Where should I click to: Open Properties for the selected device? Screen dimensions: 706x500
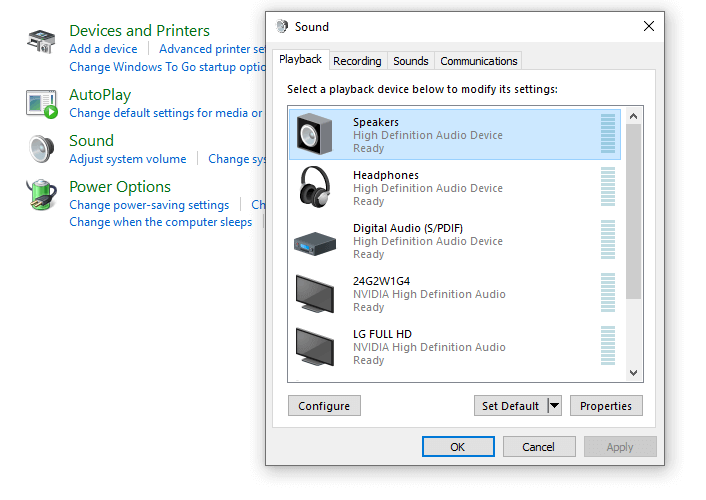click(606, 406)
